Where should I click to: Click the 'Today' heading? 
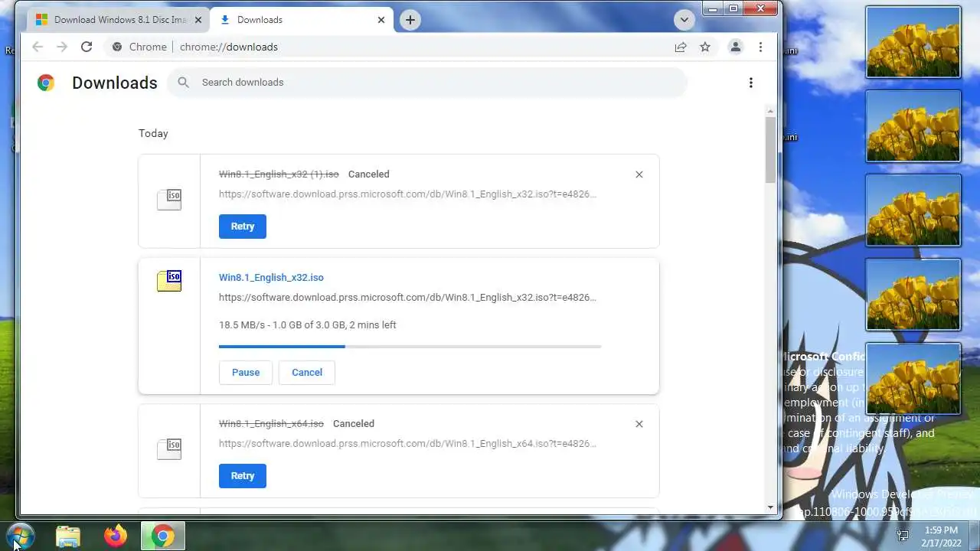[x=153, y=133]
